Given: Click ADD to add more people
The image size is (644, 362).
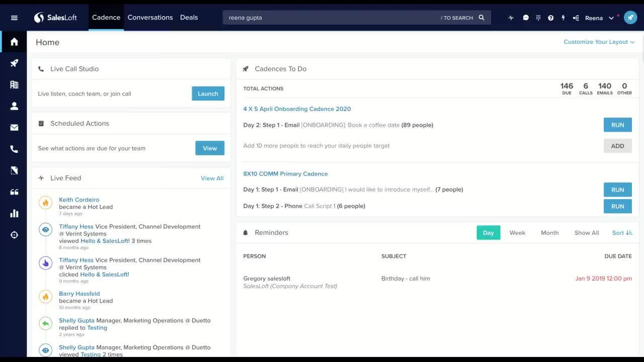Looking at the screenshot, I should tap(618, 146).
